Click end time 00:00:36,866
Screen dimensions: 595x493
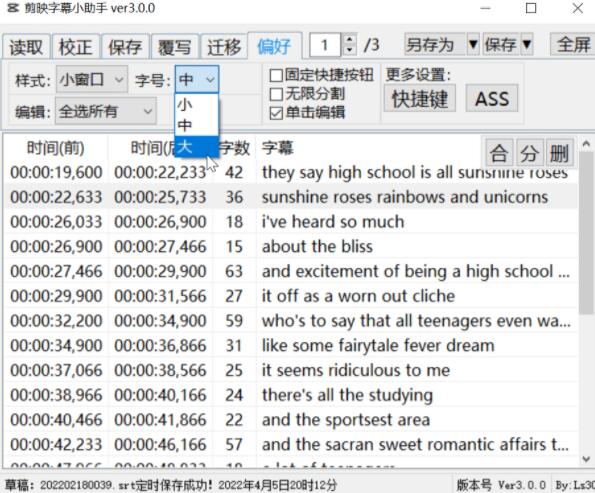click(160, 346)
